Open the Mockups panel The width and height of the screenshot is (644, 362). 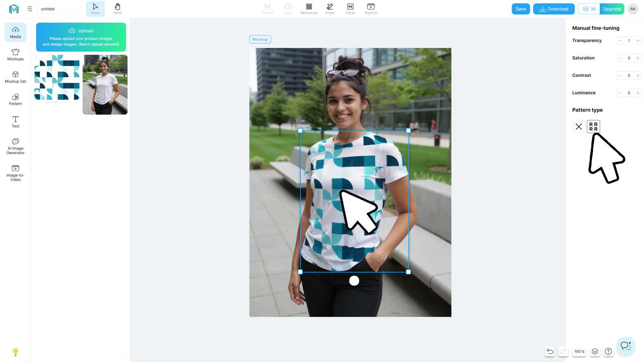[x=16, y=55]
